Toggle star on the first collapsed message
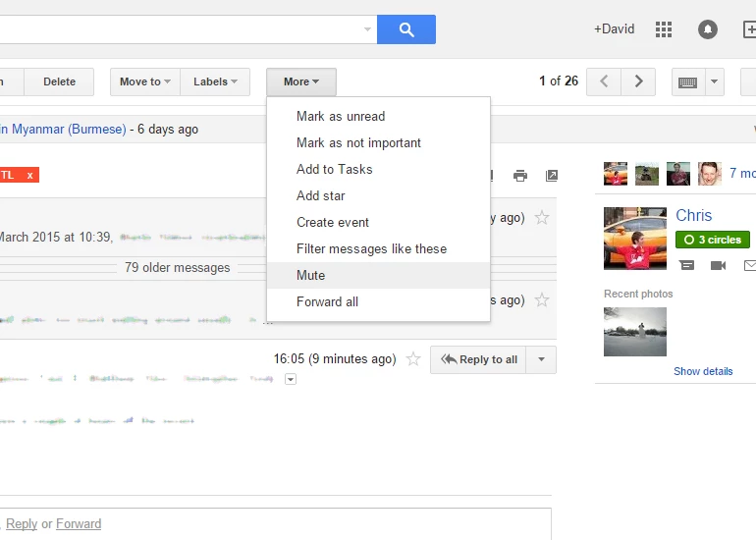 point(542,217)
